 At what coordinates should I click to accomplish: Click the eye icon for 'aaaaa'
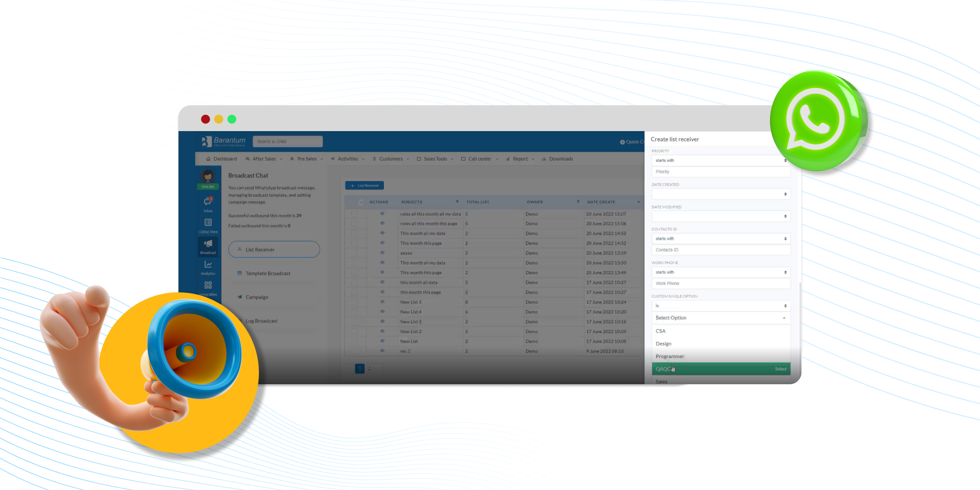[382, 253]
